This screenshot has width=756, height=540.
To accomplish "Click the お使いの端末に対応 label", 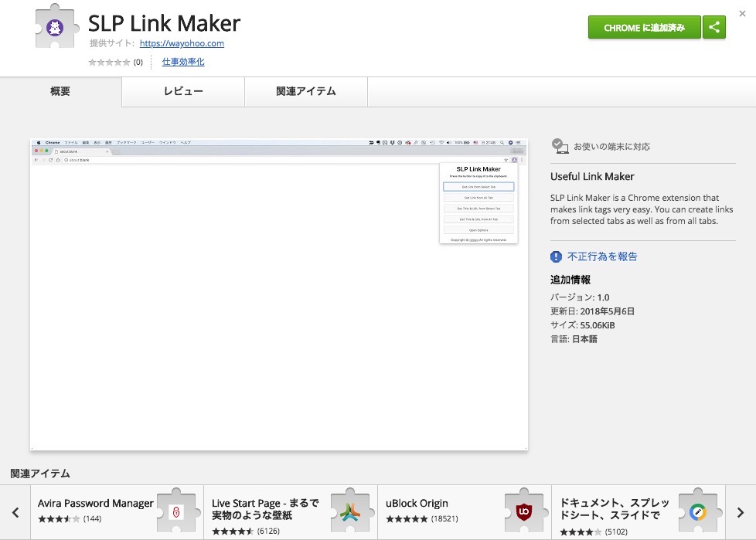I will [x=612, y=147].
